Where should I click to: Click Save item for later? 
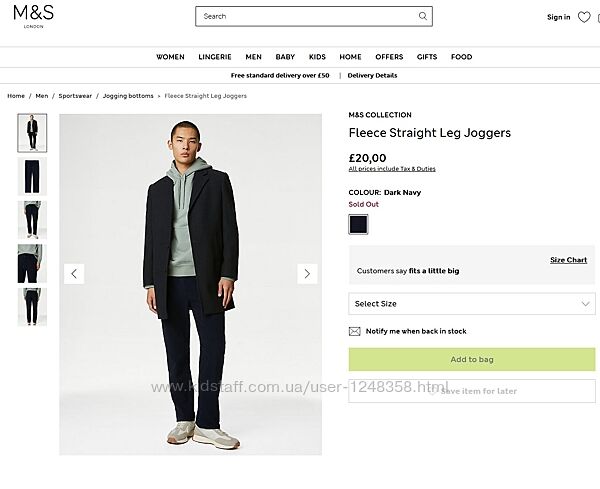[472, 391]
